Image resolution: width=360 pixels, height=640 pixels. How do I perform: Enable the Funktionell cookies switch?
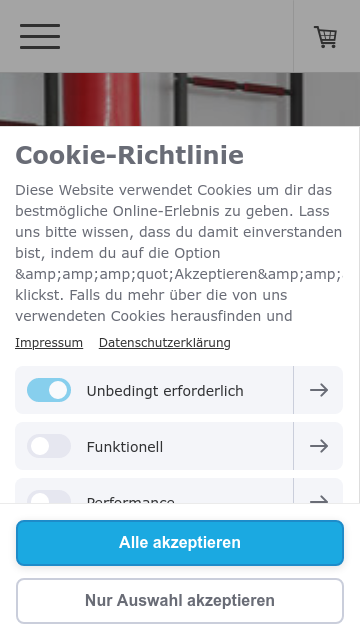tap(49, 446)
